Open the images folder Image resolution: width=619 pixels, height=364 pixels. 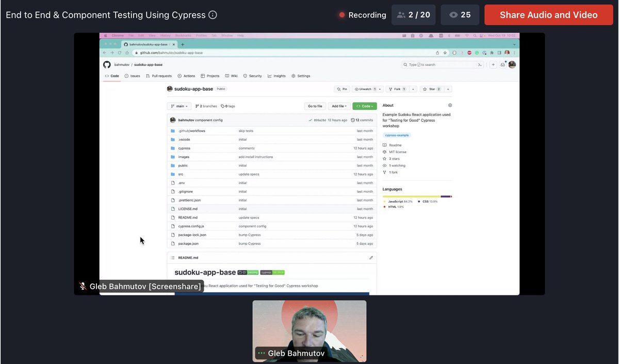click(x=184, y=157)
